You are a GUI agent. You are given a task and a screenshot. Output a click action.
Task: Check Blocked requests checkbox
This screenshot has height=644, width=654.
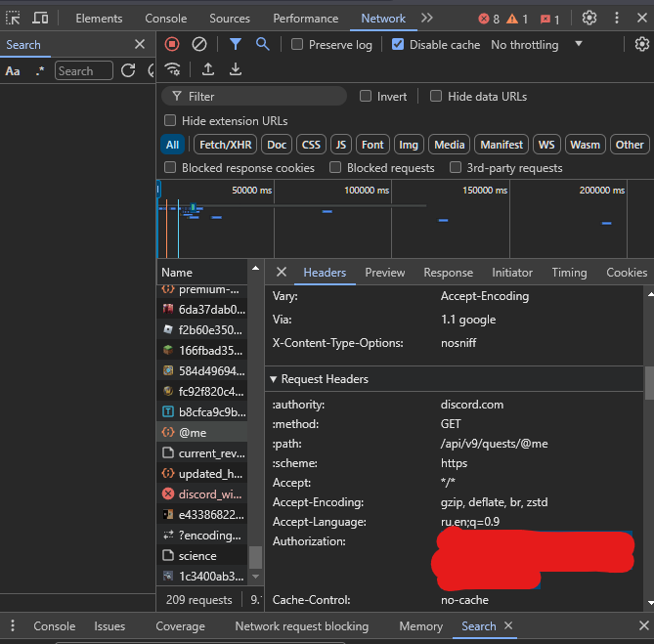(335, 167)
